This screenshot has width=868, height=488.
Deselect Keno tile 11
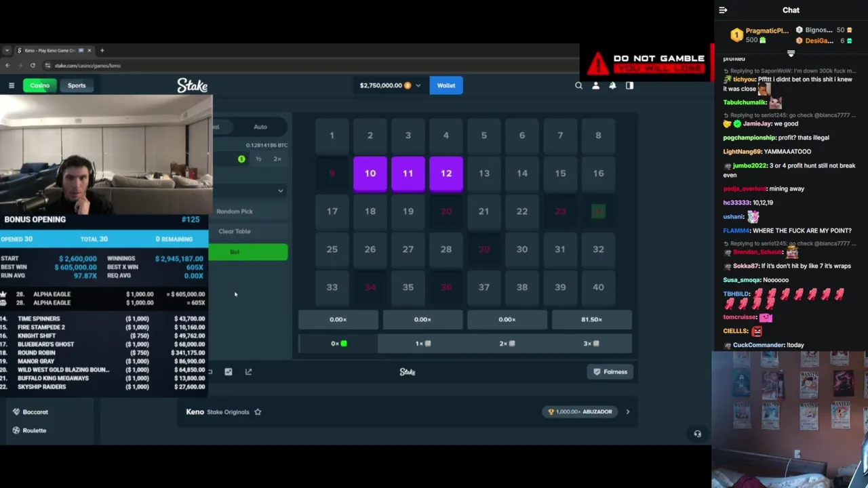[x=408, y=174]
